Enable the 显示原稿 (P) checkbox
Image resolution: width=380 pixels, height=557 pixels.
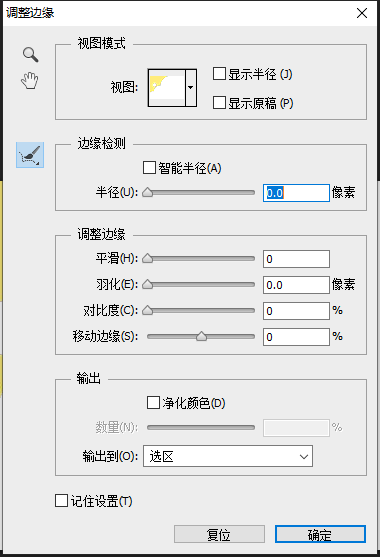[219, 103]
